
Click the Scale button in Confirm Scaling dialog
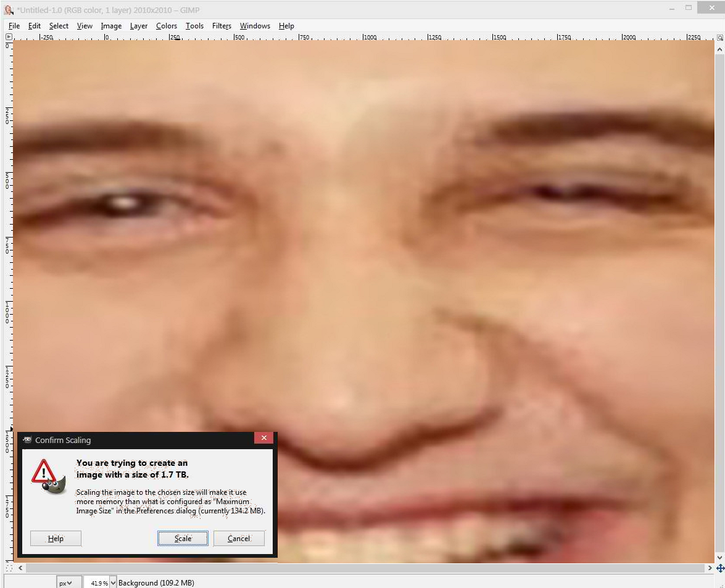point(183,538)
